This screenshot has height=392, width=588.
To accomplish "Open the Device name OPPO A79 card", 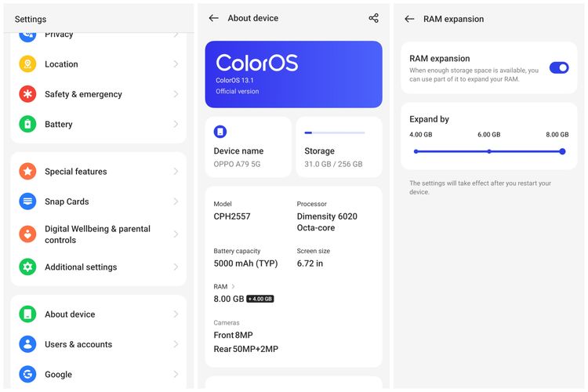I will click(248, 147).
